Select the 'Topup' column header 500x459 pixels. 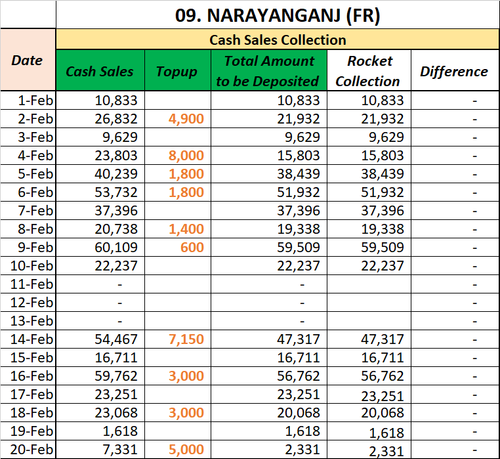[x=178, y=70]
